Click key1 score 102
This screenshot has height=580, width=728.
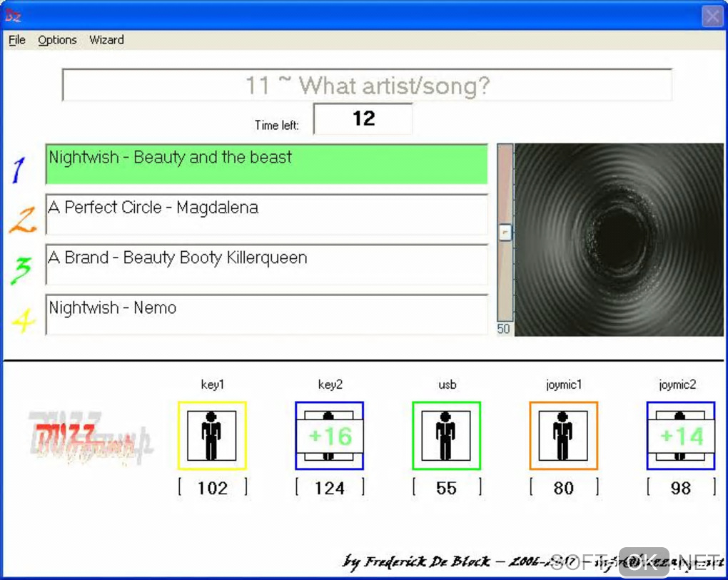pyautogui.click(x=213, y=488)
